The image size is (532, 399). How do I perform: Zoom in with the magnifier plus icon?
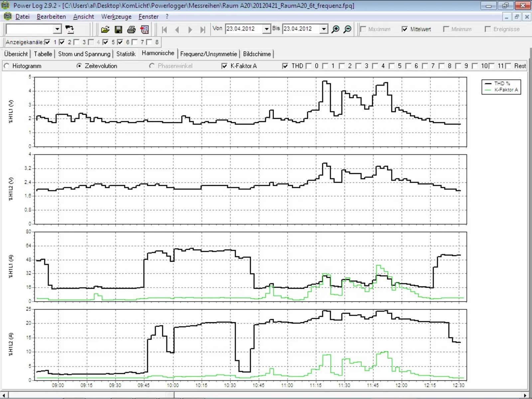coord(335,29)
